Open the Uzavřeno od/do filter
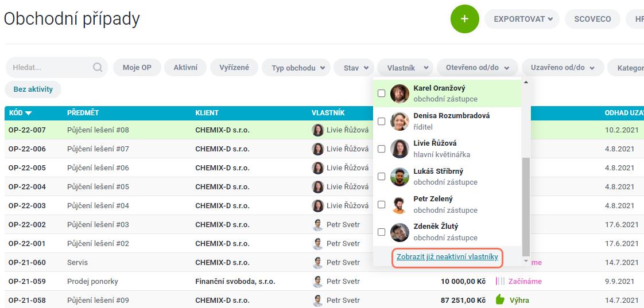The image size is (644, 308). [562, 68]
